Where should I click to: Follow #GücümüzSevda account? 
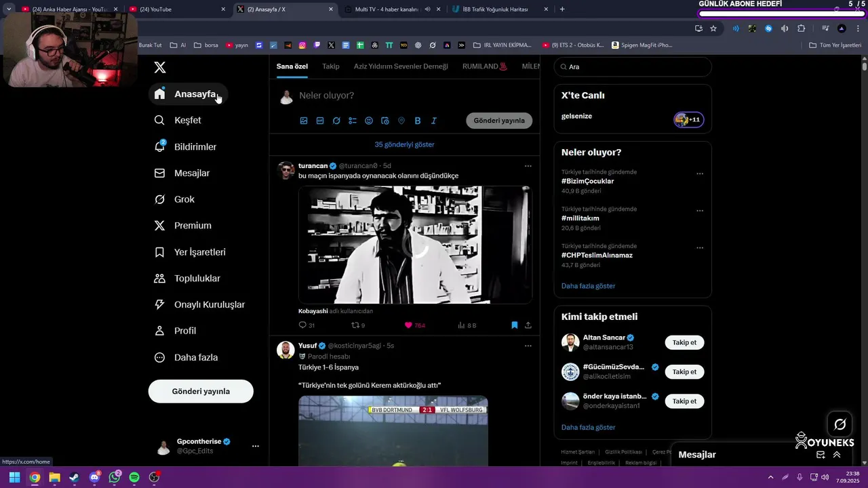[x=684, y=371]
